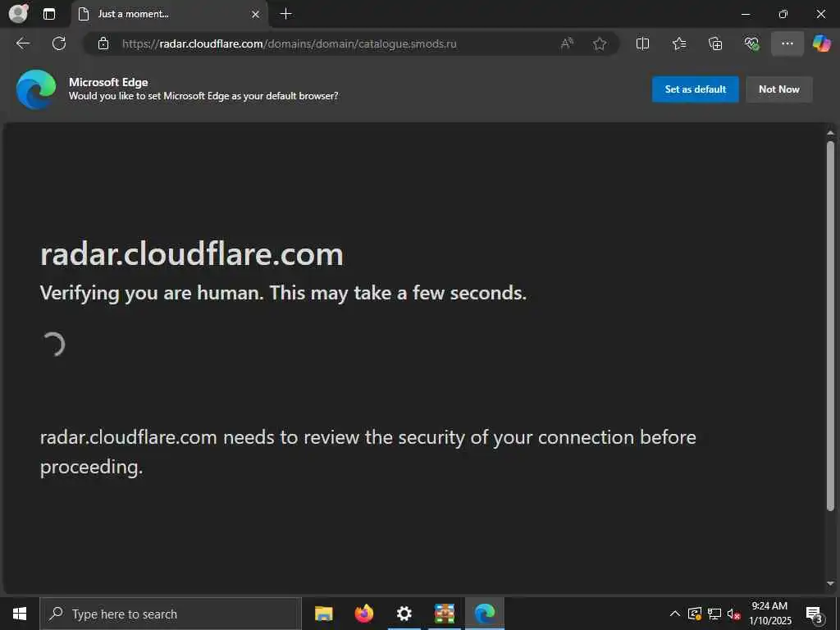Switch to Edge on taskbar
Viewport: 840px width, 630px height.
click(485, 614)
